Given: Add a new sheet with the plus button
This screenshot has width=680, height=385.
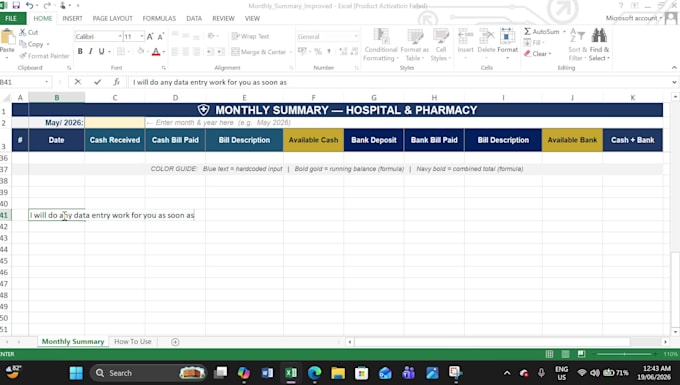Looking at the screenshot, I should click(x=175, y=342).
